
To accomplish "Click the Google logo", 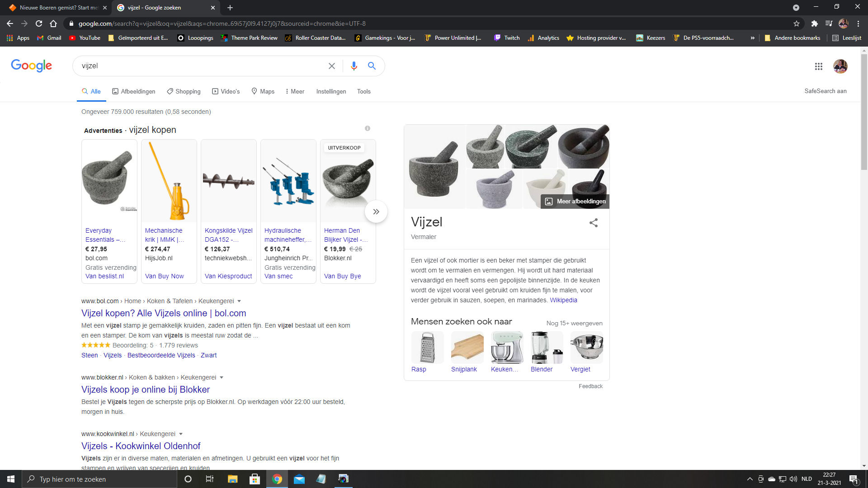I will (x=31, y=66).
